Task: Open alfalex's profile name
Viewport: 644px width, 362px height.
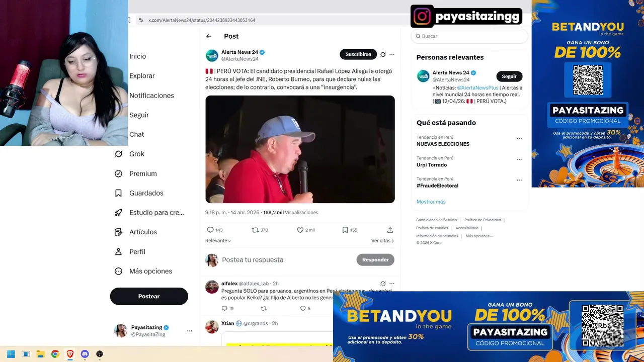Action: [229, 284]
